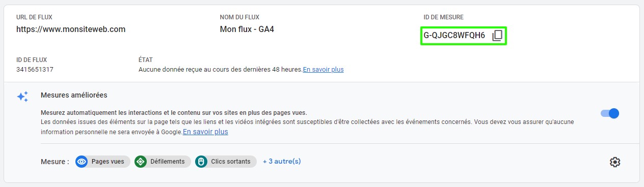Click the Mesures améliorées heading
The width and height of the screenshot is (644, 187).
pyautogui.click(x=74, y=95)
